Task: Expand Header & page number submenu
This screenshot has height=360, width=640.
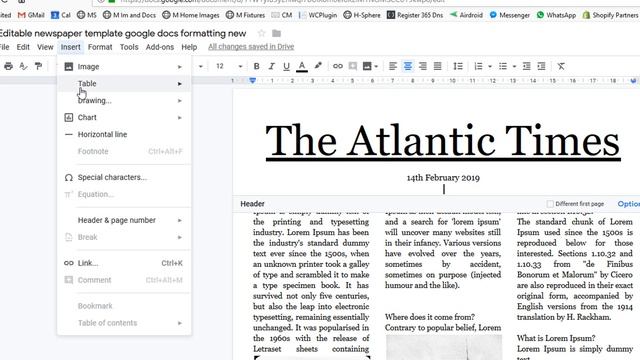Action: coord(124,220)
